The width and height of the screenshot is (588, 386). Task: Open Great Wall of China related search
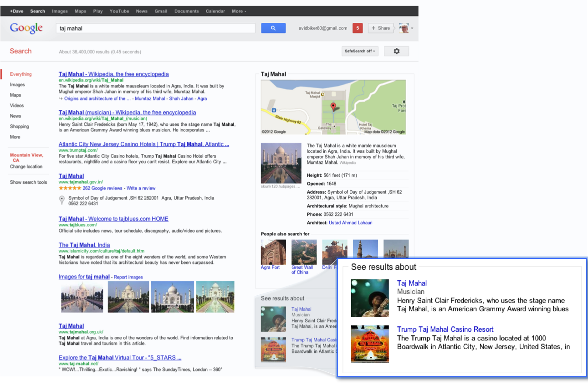[x=304, y=252]
